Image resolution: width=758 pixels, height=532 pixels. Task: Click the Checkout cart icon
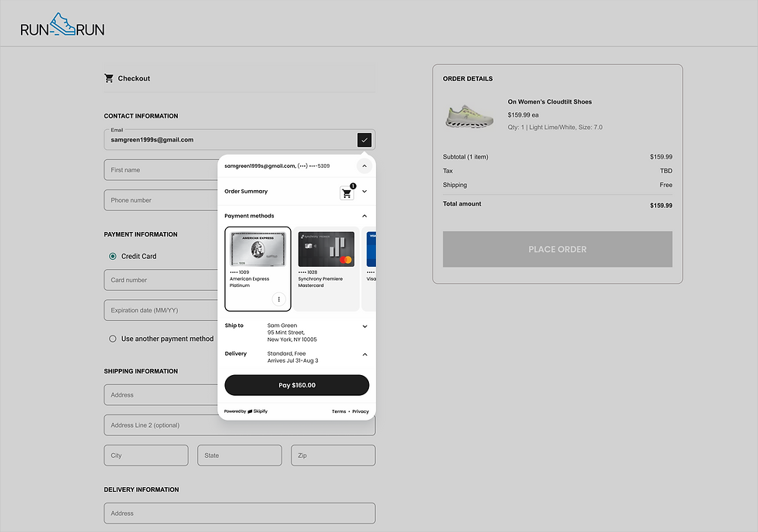click(109, 78)
